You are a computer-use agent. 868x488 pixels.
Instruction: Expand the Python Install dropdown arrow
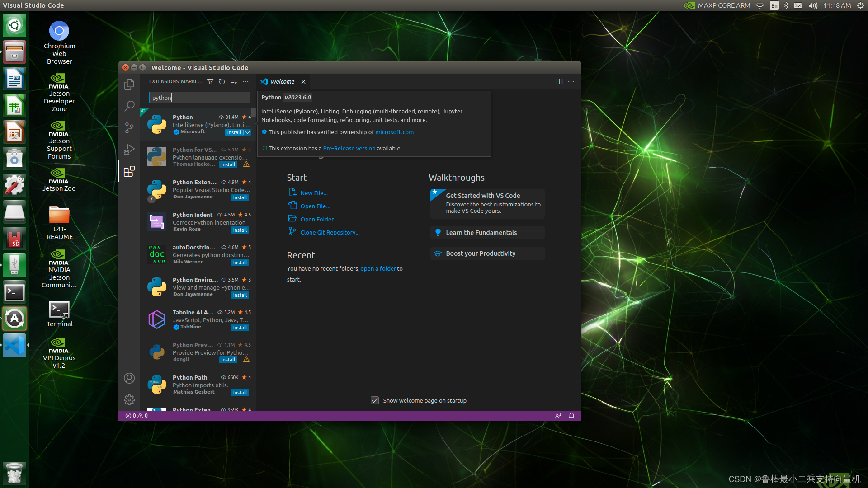(247, 132)
